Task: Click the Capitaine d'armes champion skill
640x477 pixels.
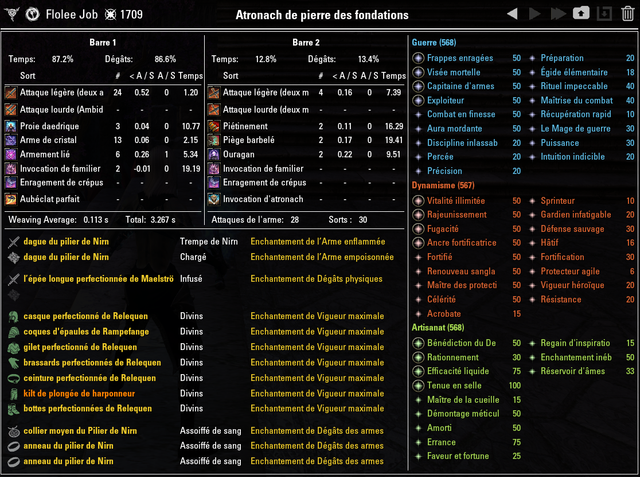Action: (x=460, y=86)
